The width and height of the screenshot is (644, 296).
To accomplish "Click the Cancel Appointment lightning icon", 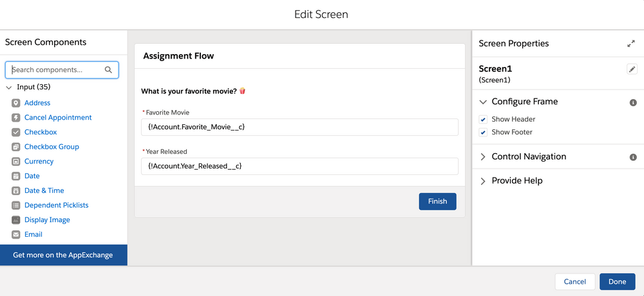I will [x=16, y=117].
